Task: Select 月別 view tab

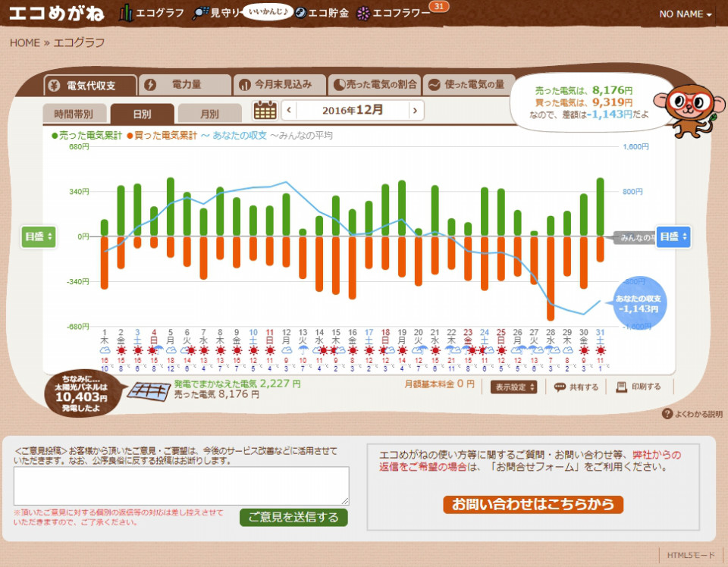Action: coord(210,114)
